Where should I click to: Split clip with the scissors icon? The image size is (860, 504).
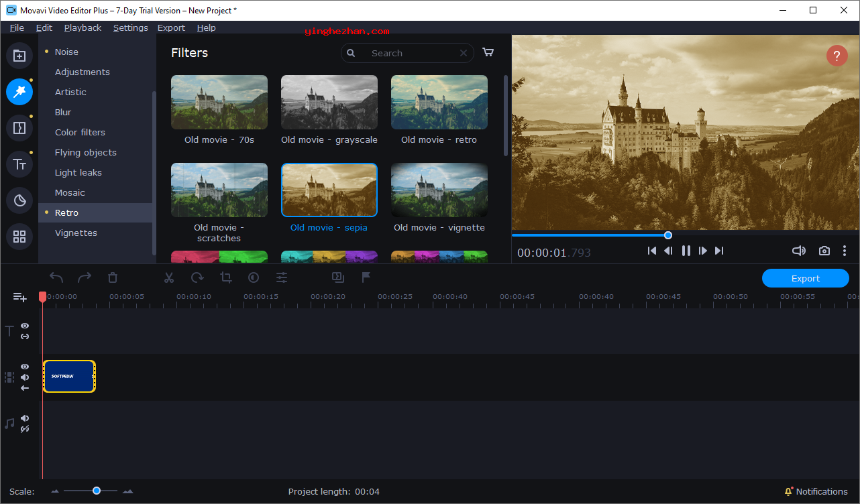coord(169,277)
